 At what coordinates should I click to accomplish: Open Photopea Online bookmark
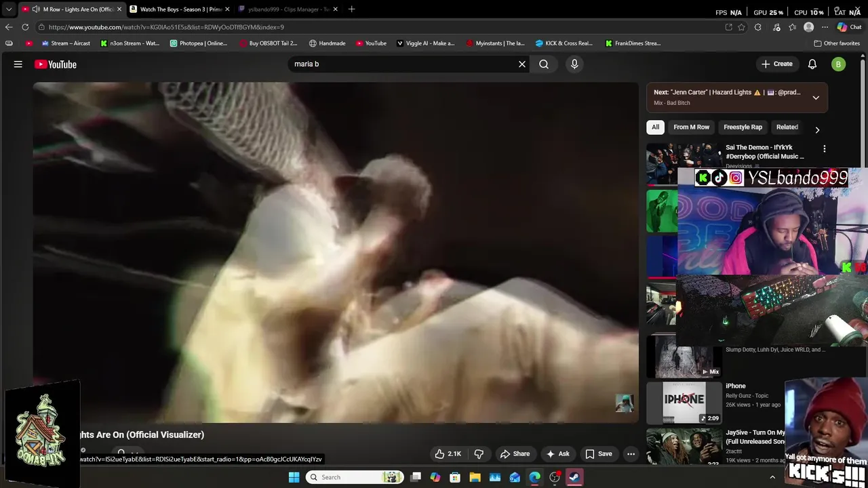point(199,43)
